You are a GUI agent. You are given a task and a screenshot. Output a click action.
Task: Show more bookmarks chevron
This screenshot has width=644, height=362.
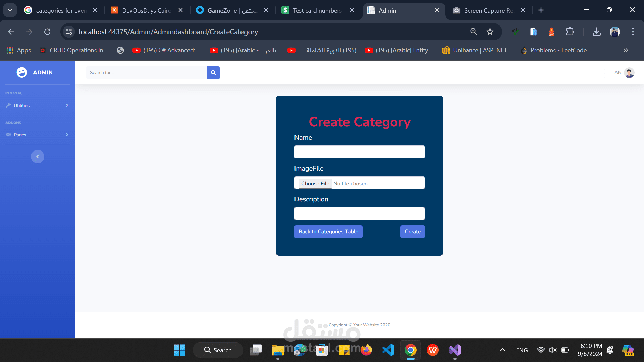[626, 50]
